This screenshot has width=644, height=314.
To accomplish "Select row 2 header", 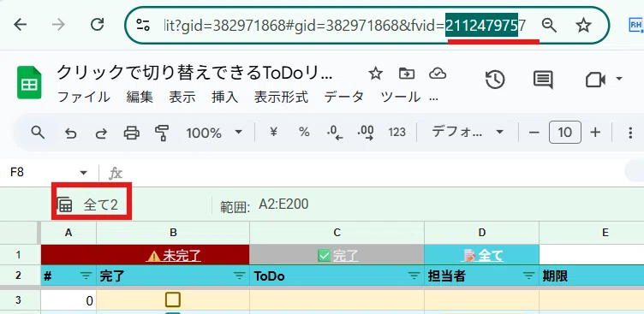I will 19,275.
